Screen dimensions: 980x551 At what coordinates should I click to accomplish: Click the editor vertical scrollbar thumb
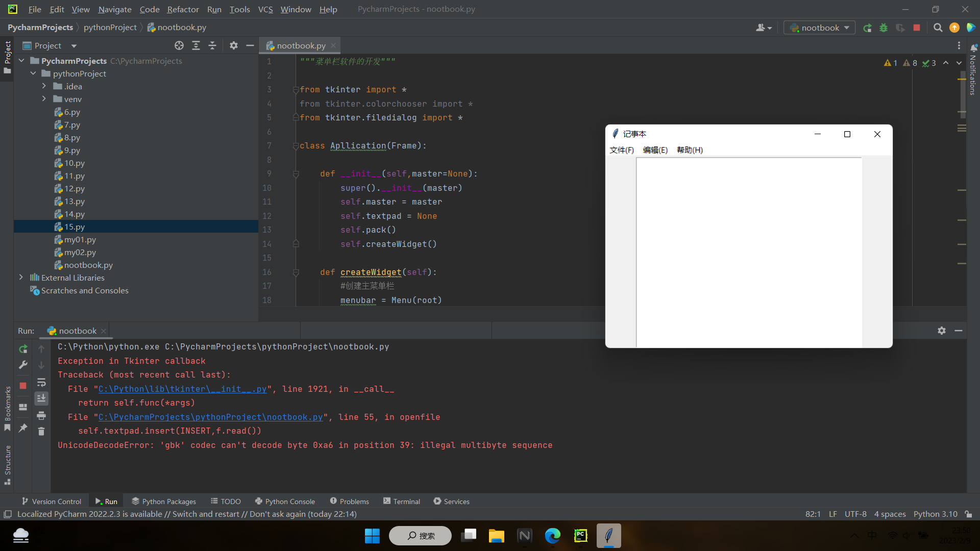(x=962, y=96)
